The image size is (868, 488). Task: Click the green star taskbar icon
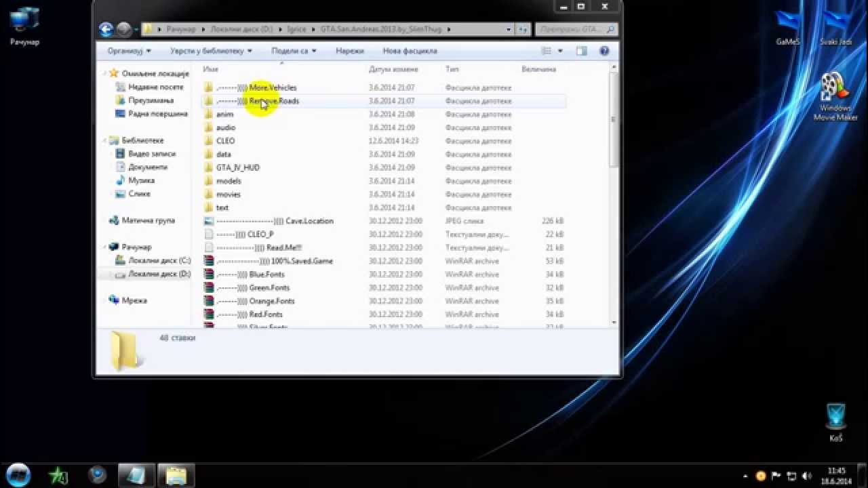point(58,475)
